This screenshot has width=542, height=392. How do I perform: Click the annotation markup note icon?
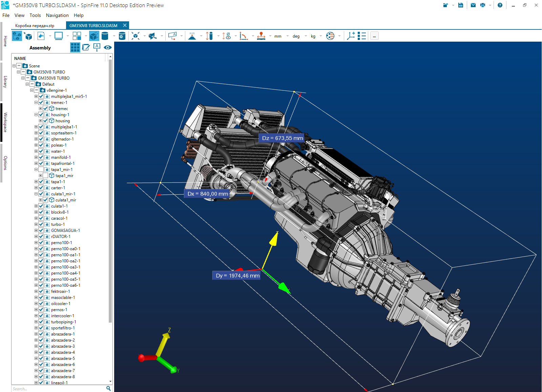pos(172,36)
